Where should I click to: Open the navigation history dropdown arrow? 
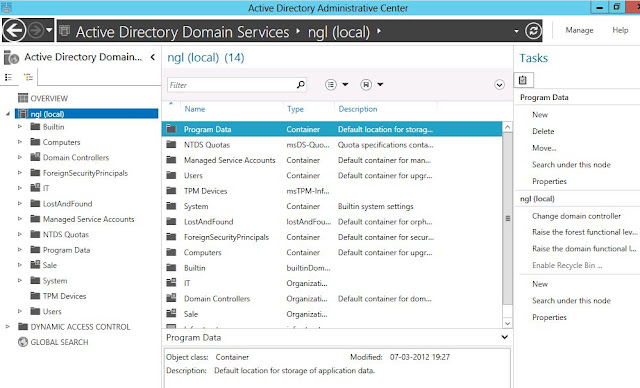[x=49, y=30]
